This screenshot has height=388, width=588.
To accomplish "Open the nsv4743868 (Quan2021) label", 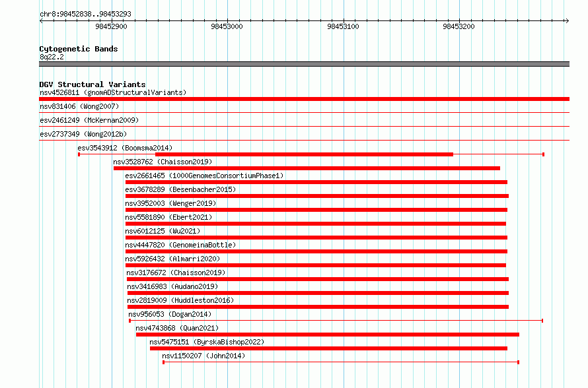I will tap(177, 328).
